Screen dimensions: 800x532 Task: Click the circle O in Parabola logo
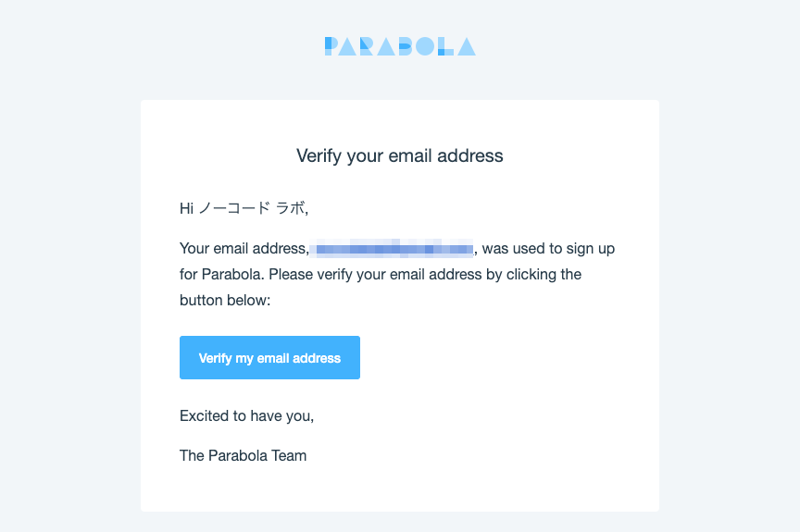point(425,46)
